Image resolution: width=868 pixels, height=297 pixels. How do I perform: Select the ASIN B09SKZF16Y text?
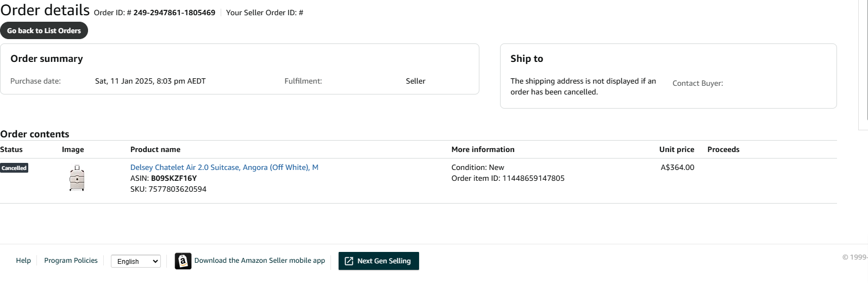(x=174, y=178)
